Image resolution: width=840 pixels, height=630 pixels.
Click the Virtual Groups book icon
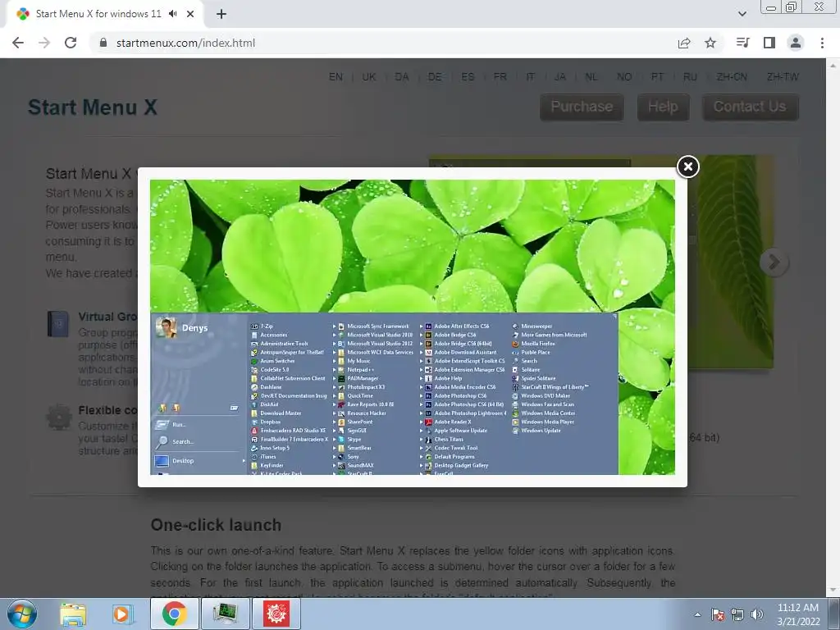tap(58, 323)
